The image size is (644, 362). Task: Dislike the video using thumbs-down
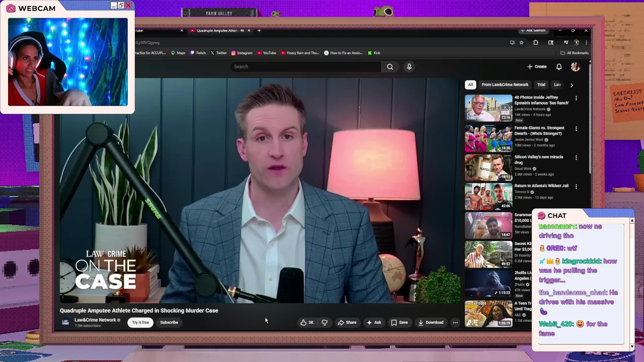325,322
